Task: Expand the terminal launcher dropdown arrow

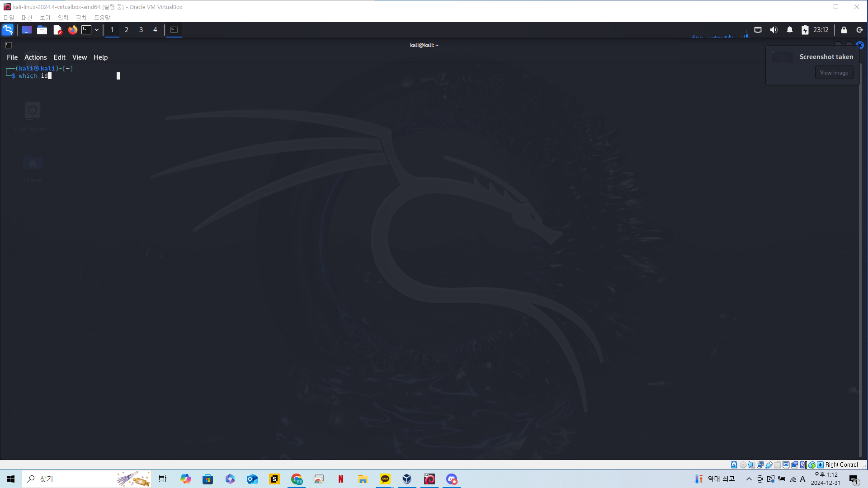Action: click(97, 30)
